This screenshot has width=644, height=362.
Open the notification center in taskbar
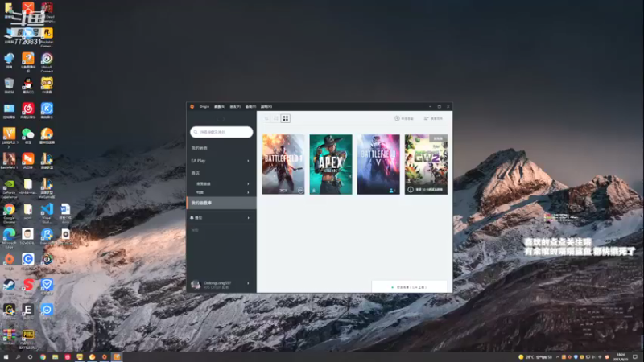635,357
